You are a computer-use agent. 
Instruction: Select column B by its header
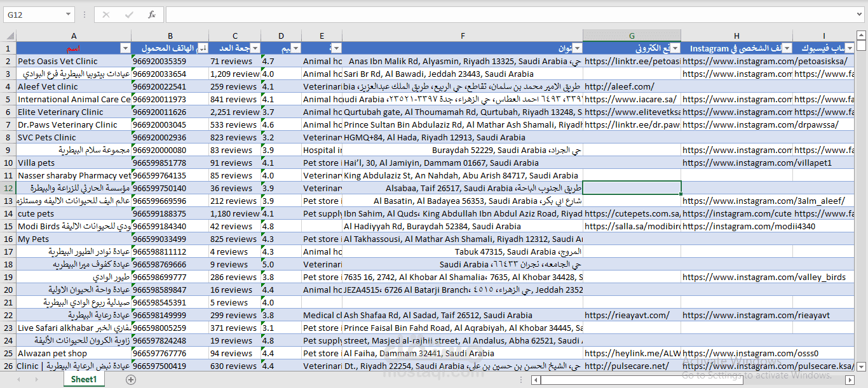tap(170, 36)
